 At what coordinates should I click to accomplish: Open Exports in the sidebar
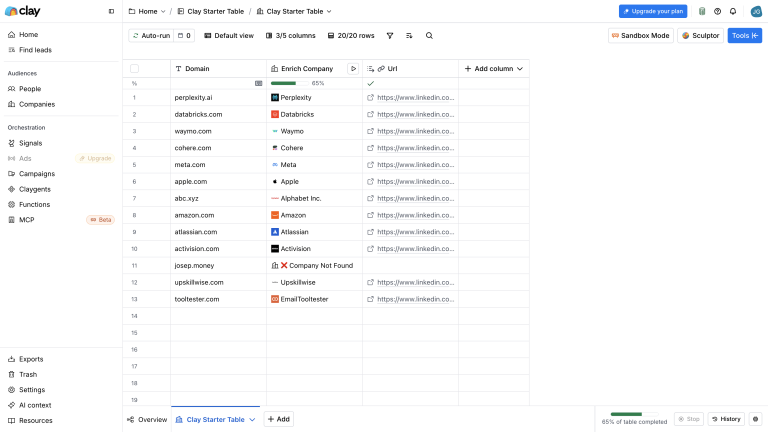point(25,359)
